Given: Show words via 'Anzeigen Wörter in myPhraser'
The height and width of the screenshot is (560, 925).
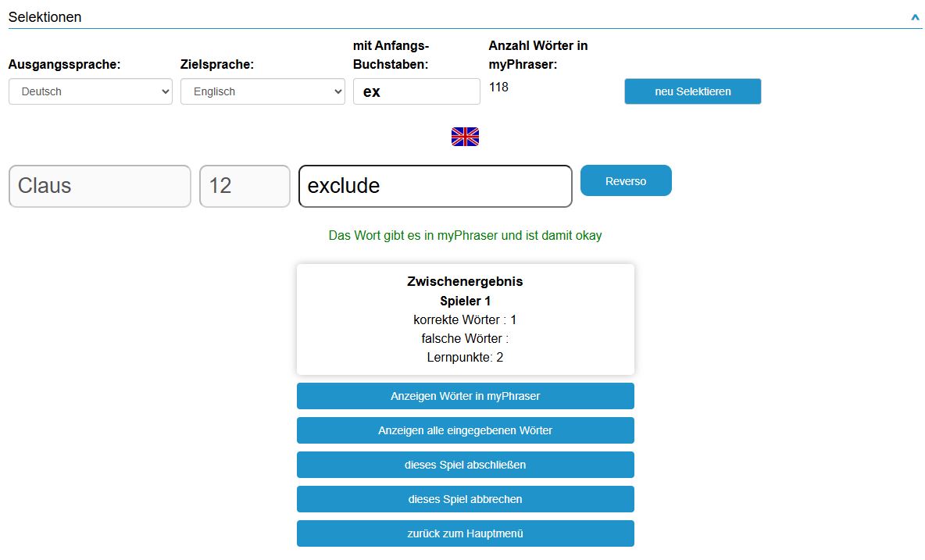Looking at the screenshot, I should pyautogui.click(x=466, y=396).
